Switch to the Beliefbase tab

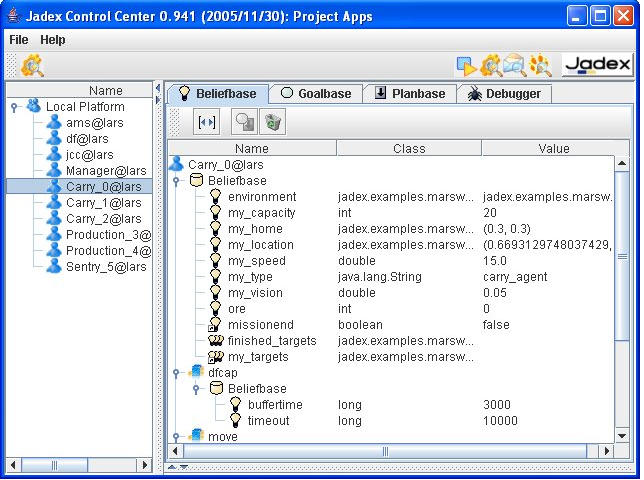point(218,94)
